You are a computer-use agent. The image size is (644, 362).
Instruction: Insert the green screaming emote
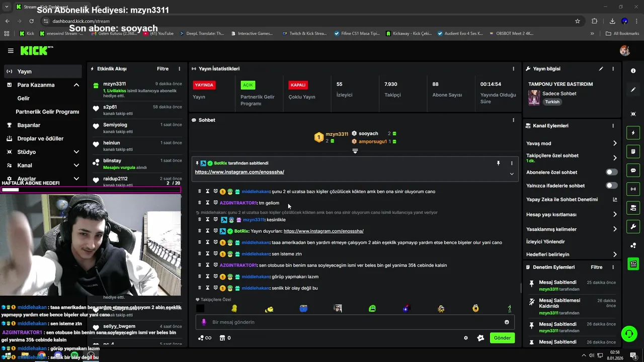(372, 309)
